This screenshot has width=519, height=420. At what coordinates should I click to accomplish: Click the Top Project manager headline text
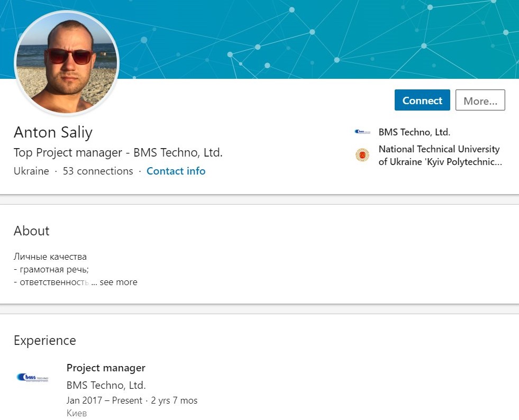pos(118,153)
